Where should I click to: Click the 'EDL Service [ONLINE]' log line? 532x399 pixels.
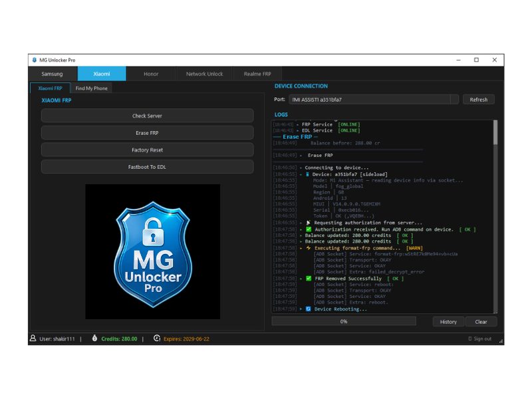[331, 130]
